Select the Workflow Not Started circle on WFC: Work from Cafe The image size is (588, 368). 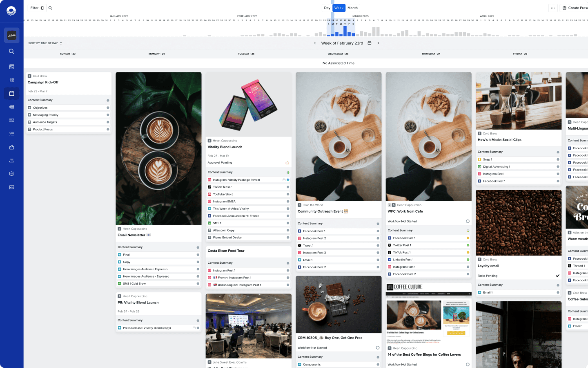(468, 221)
